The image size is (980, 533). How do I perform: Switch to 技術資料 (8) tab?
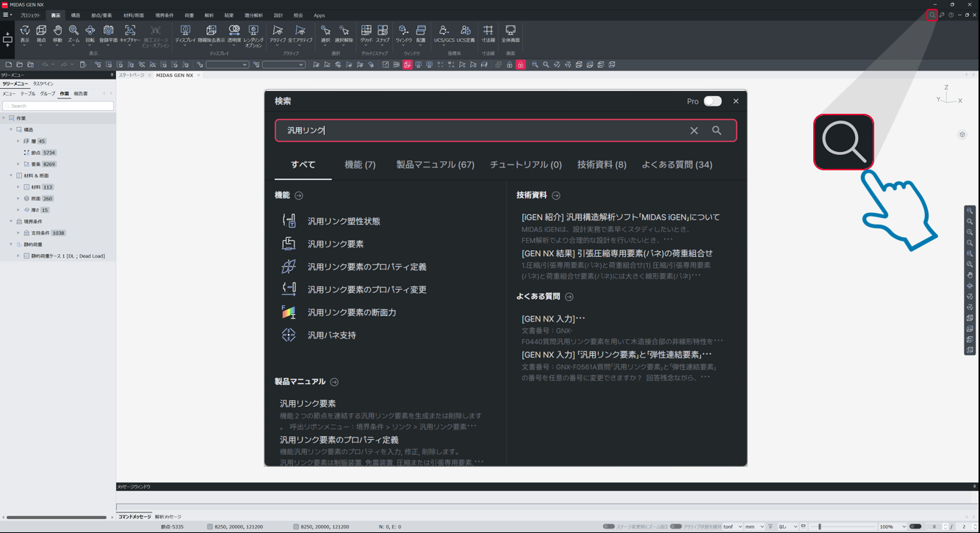[602, 164]
